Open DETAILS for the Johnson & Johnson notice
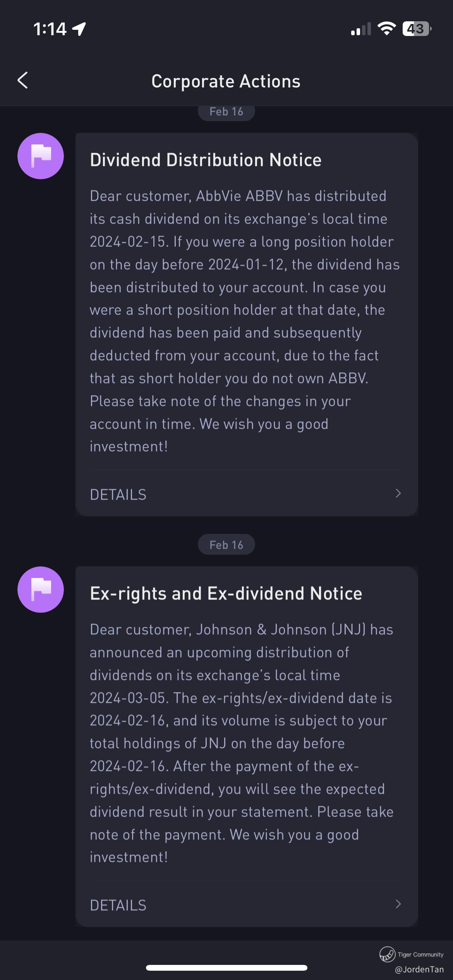The height and width of the screenshot is (980, 453). pyautogui.click(x=247, y=905)
